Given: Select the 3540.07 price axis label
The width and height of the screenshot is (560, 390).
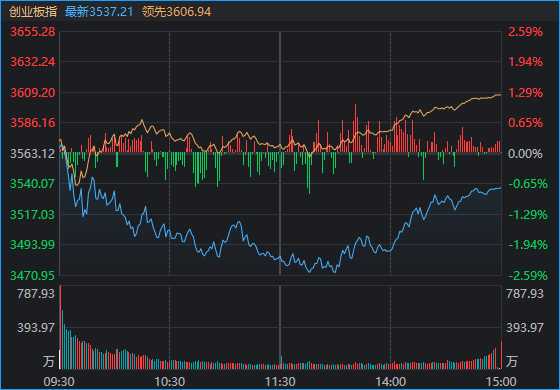Looking at the screenshot, I should [x=33, y=184].
